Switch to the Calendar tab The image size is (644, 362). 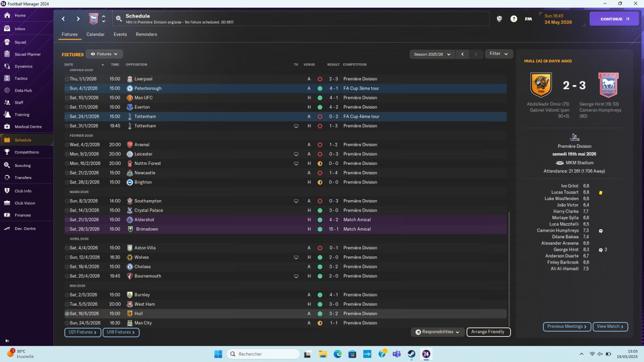click(x=96, y=35)
